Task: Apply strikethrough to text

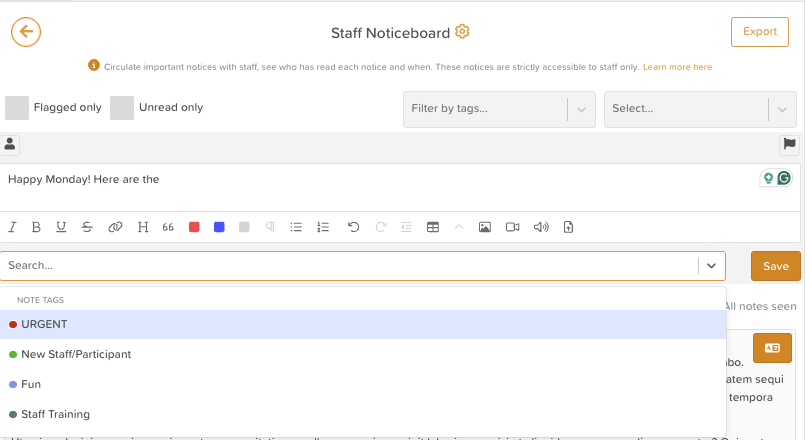Action: click(x=87, y=227)
